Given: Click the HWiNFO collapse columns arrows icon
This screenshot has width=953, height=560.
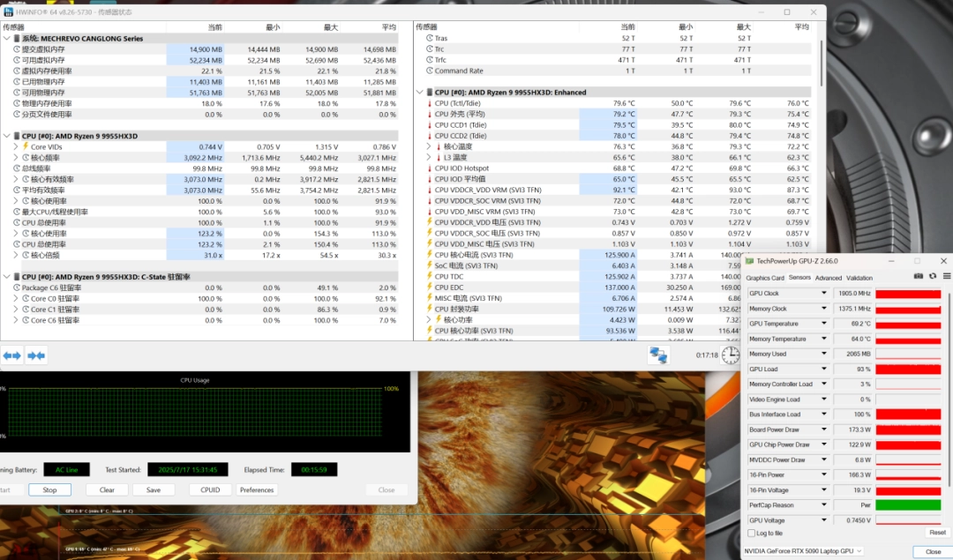Looking at the screenshot, I should coord(36,355).
